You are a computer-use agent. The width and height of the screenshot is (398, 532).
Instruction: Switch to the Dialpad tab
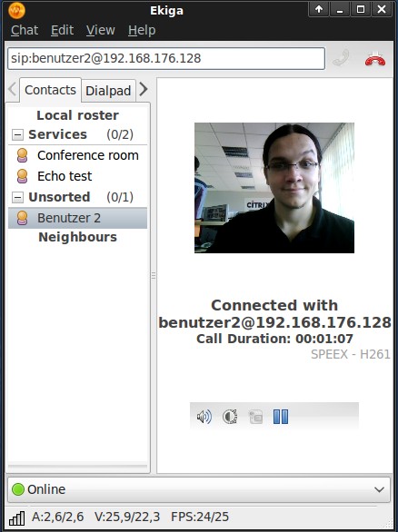(108, 91)
